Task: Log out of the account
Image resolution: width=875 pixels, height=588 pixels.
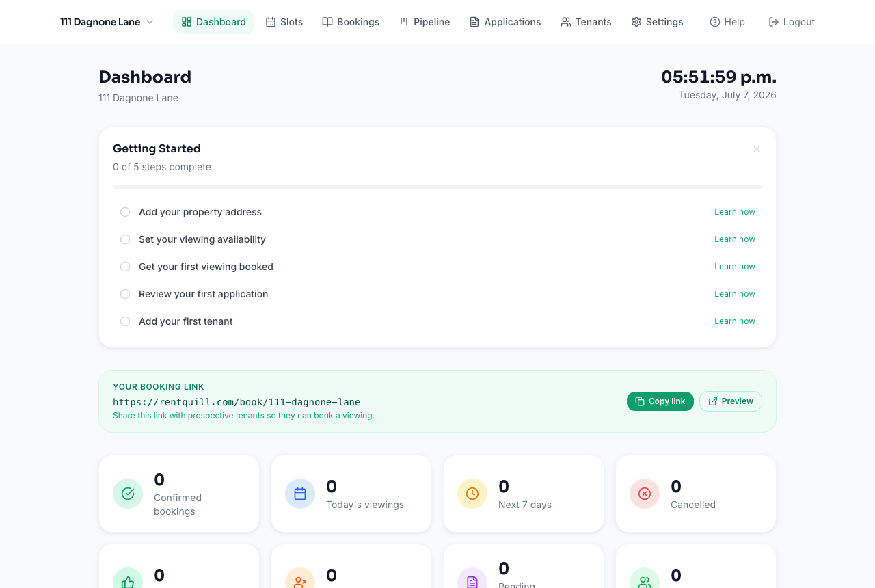Action: (x=792, y=22)
